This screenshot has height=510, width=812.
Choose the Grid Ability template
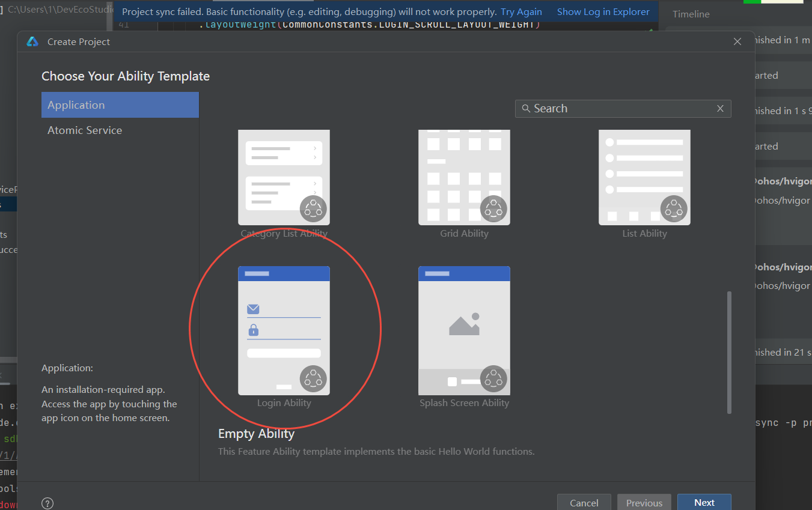tap(464, 178)
